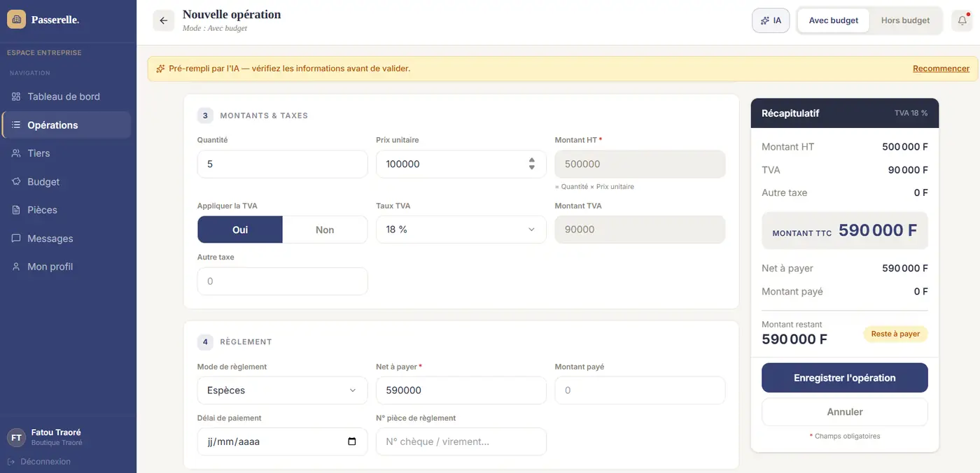Open the AI assistant with the IA button
This screenshot has height=473, width=980.
[771, 20]
